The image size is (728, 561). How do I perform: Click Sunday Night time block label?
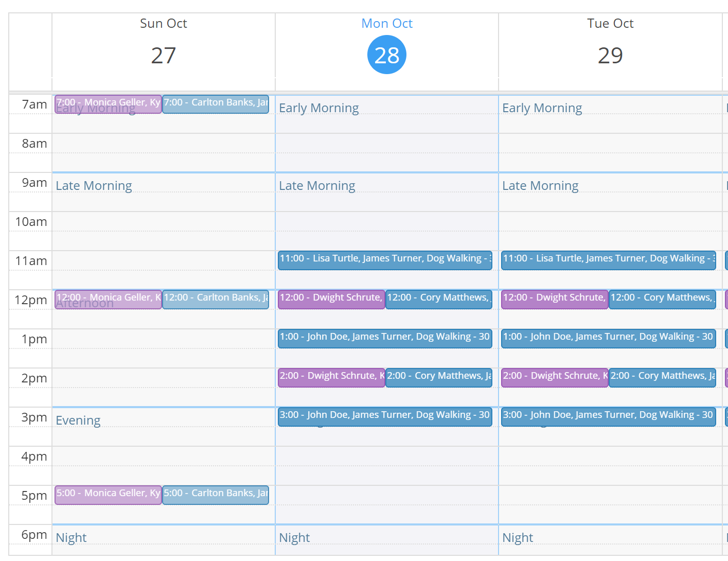tap(71, 538)
